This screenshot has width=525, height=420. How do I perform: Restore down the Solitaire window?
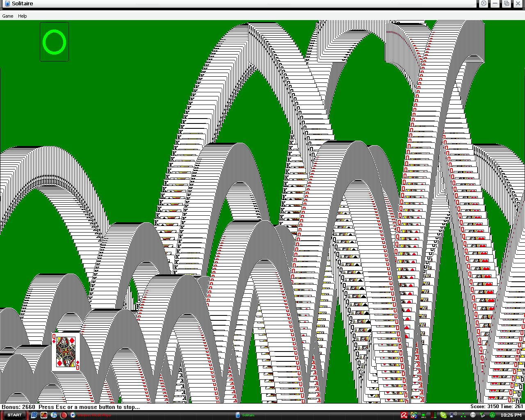click(507, 3)
